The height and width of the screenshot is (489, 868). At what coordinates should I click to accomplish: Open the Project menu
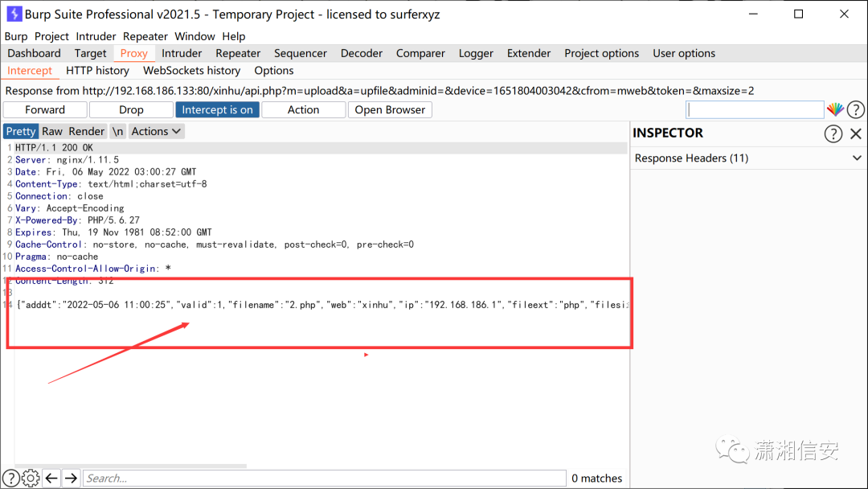[x=51, y=36]
